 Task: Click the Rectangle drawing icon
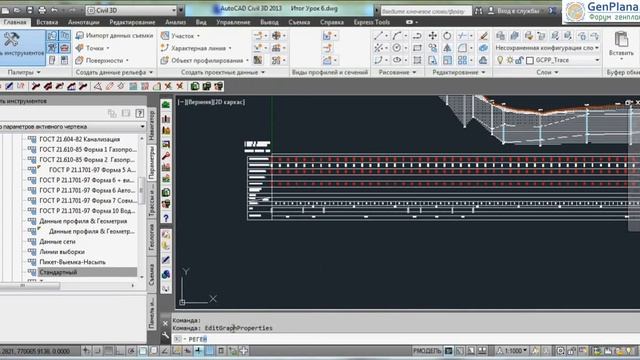pyautogui.click(x=417, y=48)
